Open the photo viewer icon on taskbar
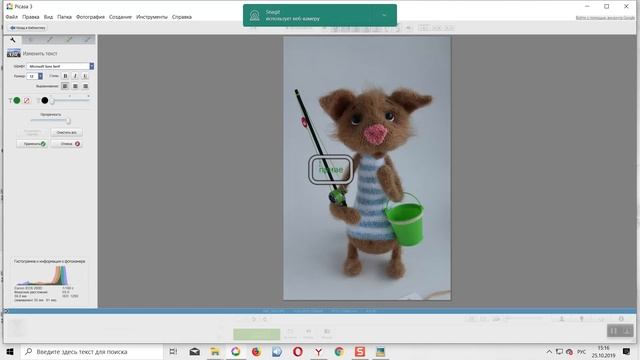This screenshot has width=640, height=360. tap(380, 351)
